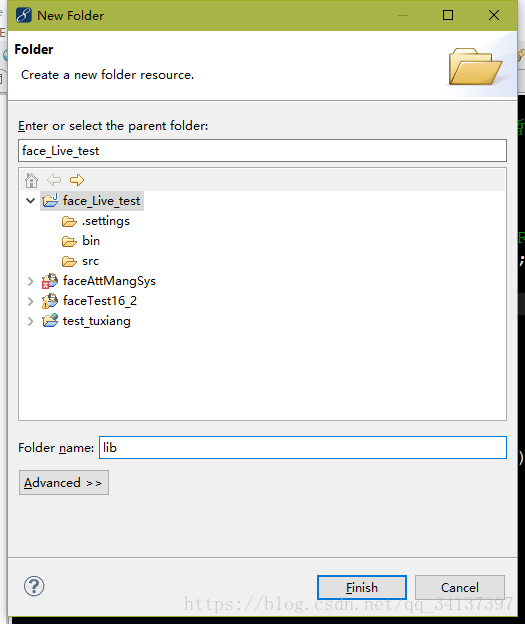525x624 pixels.
Task: Close the New Folder dialog
Action: pos(494,15)
